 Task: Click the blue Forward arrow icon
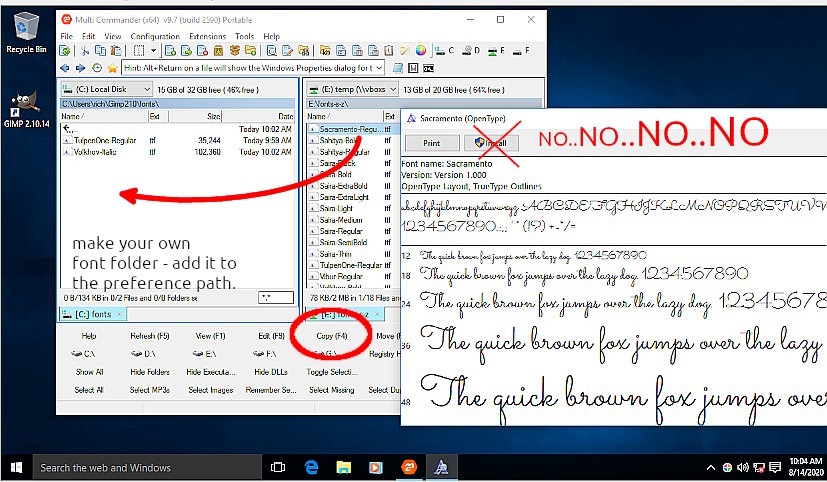click(81, 68)
